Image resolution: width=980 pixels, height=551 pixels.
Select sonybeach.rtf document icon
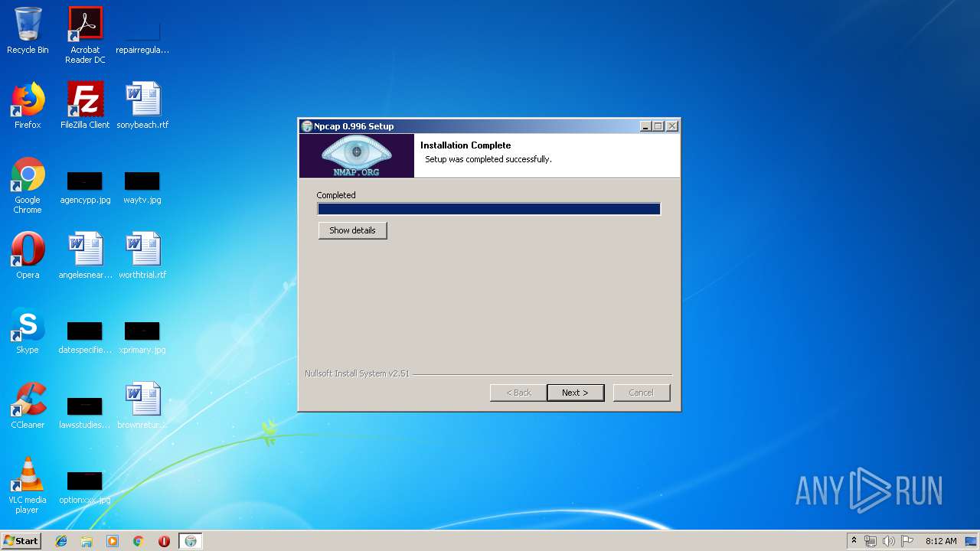coord(142,106)
